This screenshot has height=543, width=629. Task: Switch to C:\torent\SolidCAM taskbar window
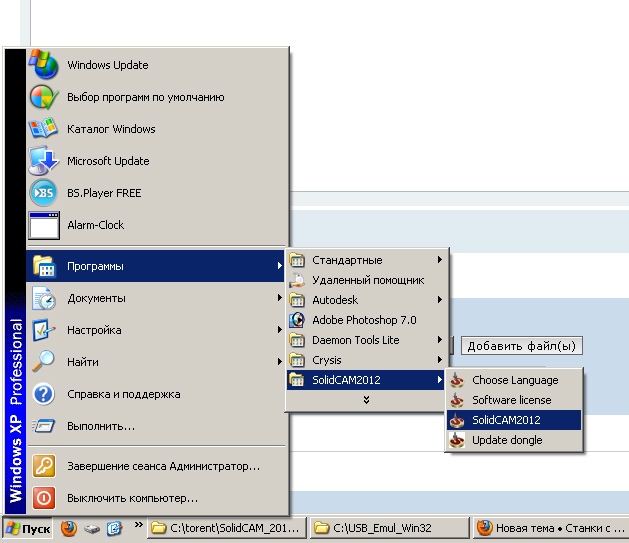point(227,528)
